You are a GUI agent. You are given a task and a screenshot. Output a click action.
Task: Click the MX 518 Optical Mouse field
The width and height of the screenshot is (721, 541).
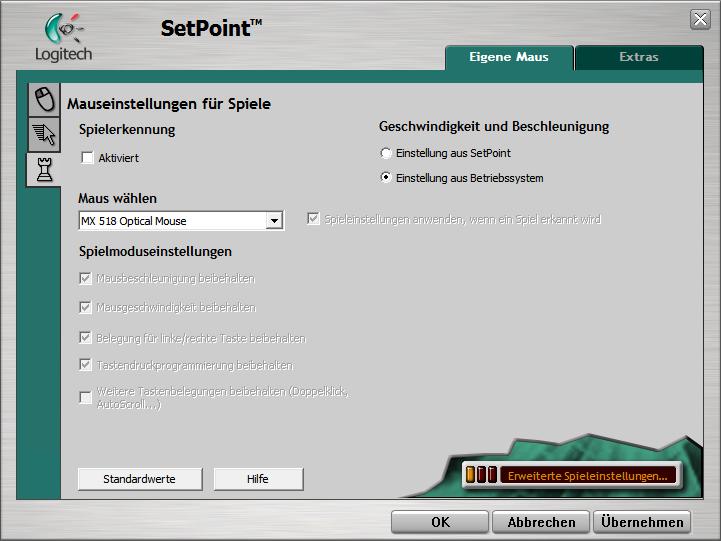coord(181,221)
